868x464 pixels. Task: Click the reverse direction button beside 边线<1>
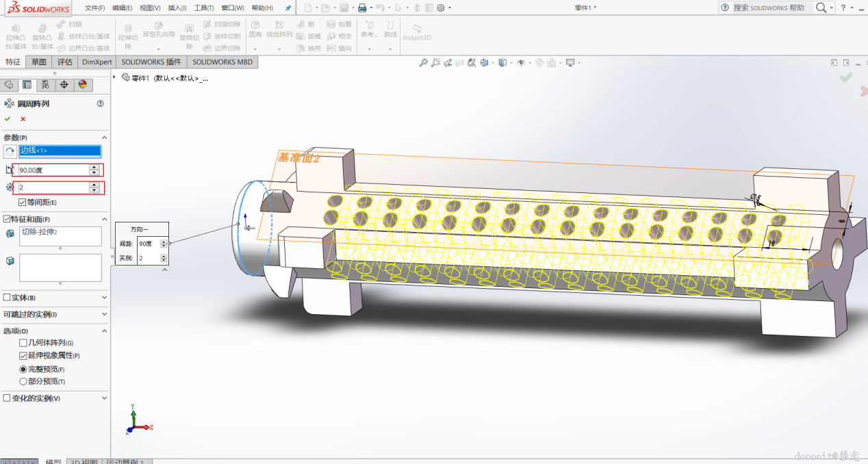(x=10, y=151)
